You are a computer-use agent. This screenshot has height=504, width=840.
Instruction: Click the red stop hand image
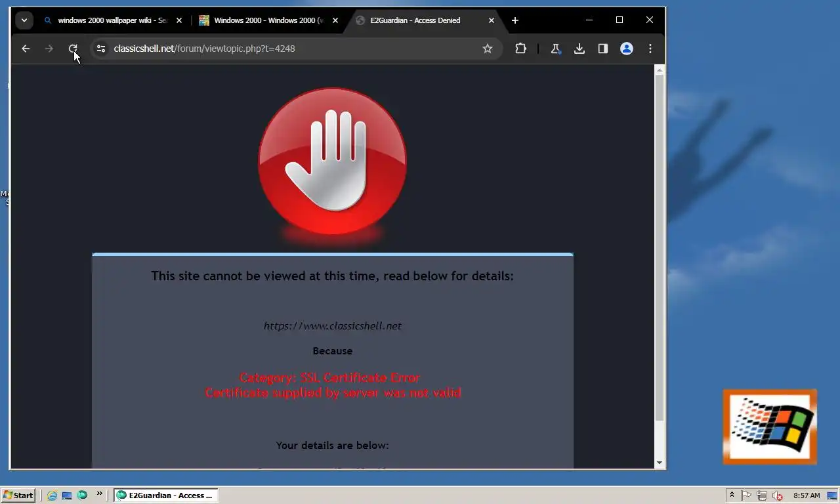[333, 162]
